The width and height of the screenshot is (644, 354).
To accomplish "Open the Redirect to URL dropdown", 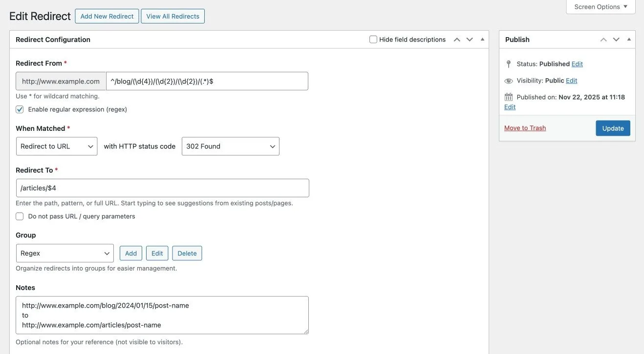I will click(x=57, y=146).
